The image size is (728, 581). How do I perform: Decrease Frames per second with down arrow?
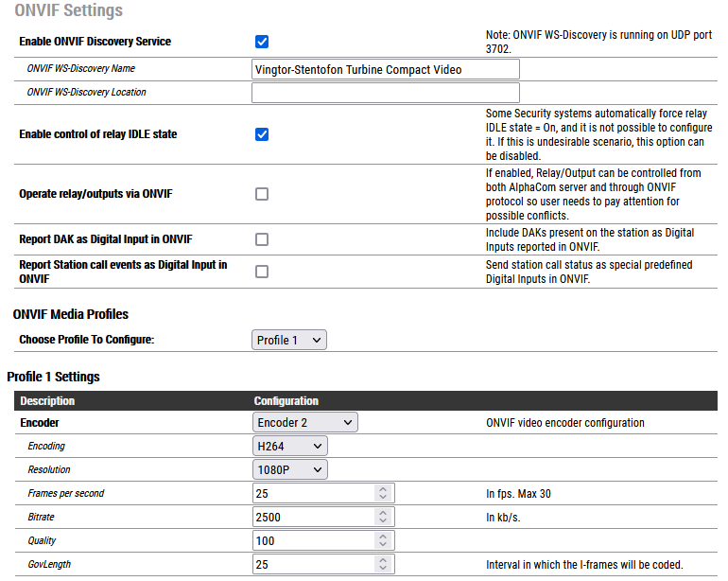point(383,498)
